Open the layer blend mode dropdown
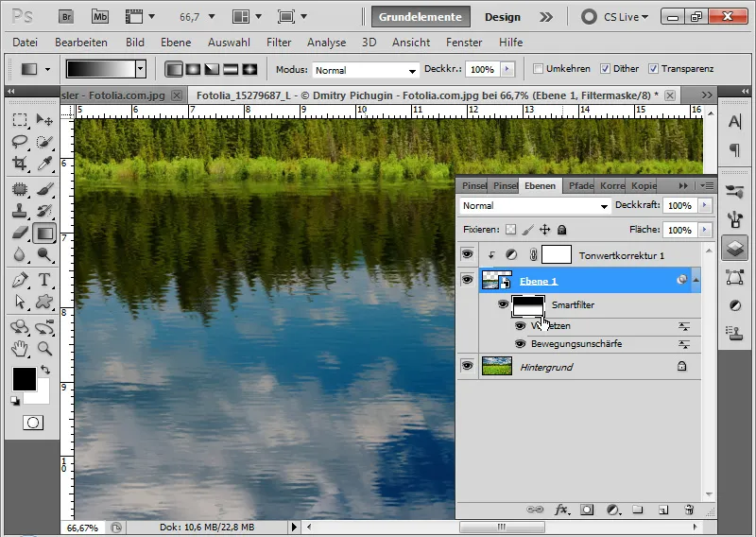756x537 pixels. [x=535, y=206]
